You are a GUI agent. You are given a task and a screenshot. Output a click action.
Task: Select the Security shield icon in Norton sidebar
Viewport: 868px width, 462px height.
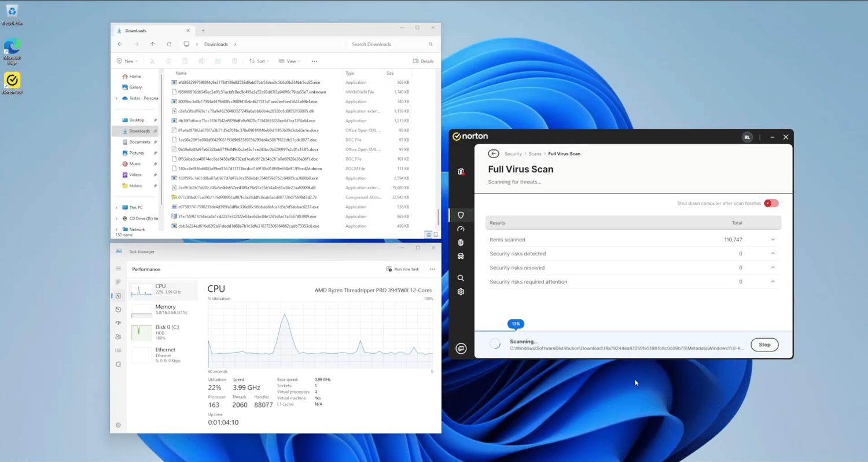(461, 215)
